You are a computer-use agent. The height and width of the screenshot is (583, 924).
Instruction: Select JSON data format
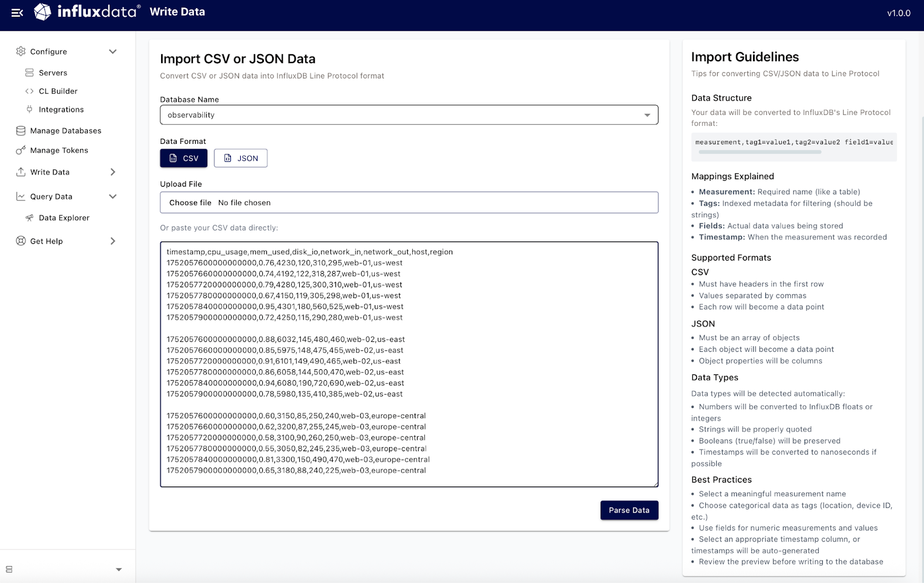[241, 158]
